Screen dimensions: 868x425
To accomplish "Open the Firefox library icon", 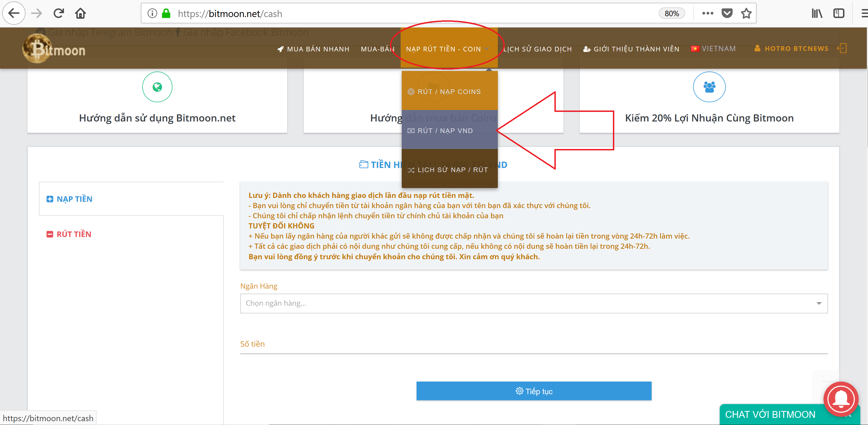I will pyautogui.click(x=817, y=13).
